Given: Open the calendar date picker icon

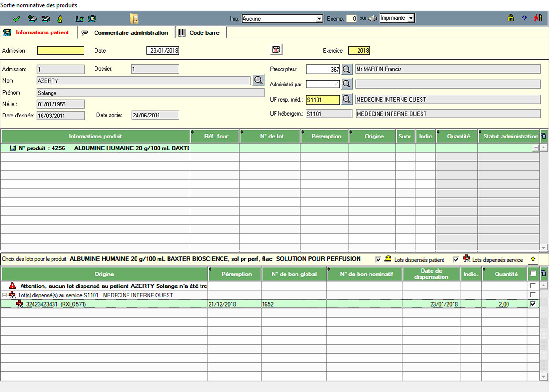Looking at the screenshot, I should 276,50.
